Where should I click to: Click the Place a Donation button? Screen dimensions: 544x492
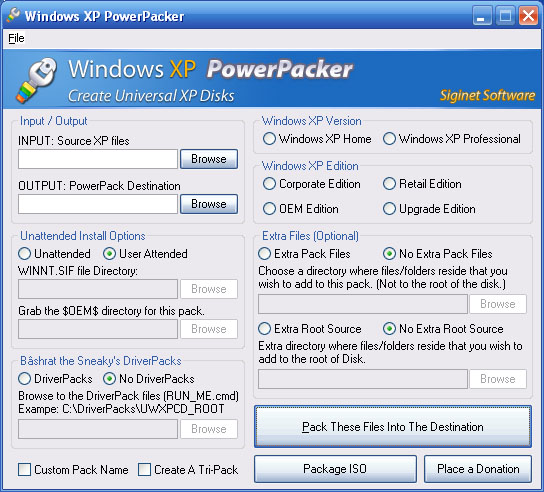(x=478, y=469)
